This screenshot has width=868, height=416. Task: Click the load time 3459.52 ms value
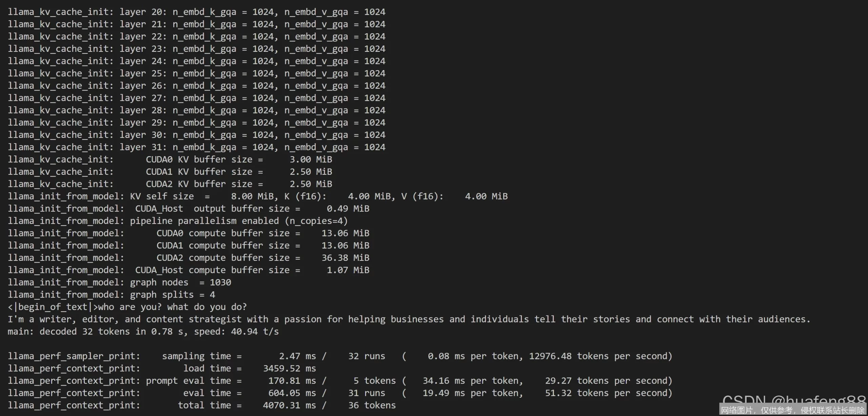pyautogui.click(x=290, y=368)
